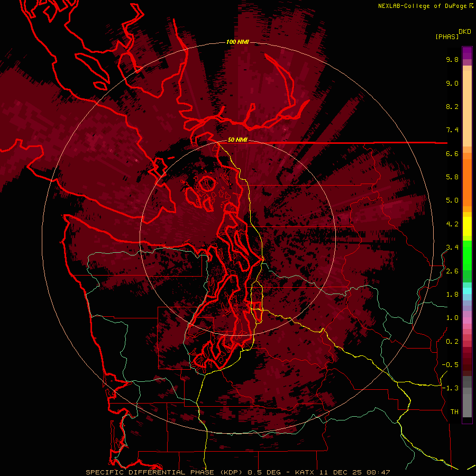The image size is (476, 476).
Task: Click the DKD label above the color scale
Action: [x=464, y=32]
